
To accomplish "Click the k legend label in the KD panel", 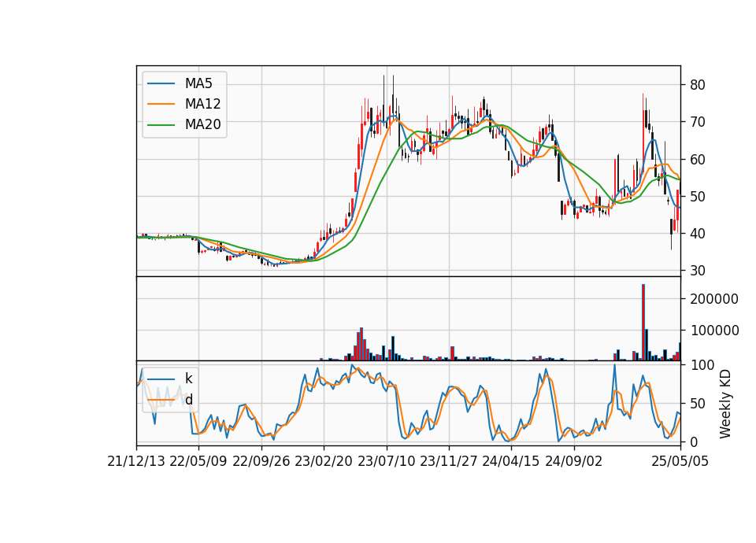I will [188, 379].
